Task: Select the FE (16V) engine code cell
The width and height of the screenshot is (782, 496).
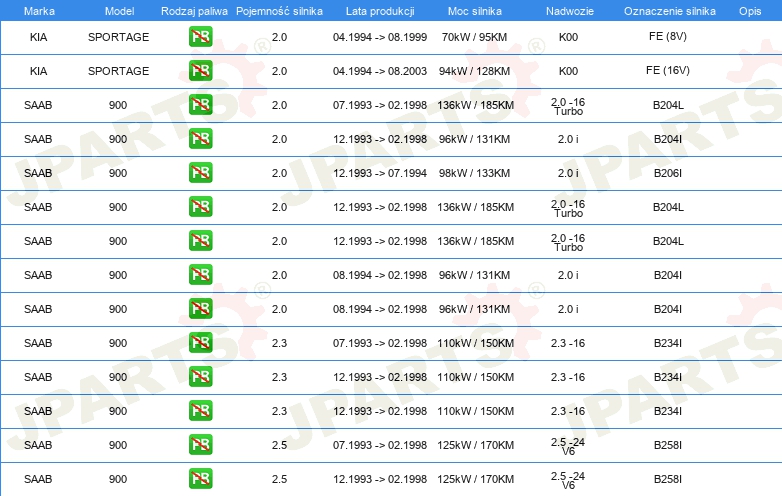Action: (x=668, y=70)
